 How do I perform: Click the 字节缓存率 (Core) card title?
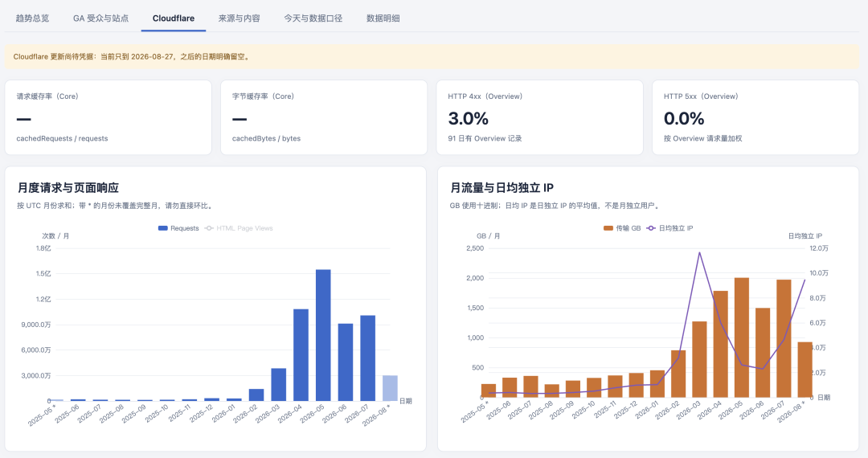[263, 96]
